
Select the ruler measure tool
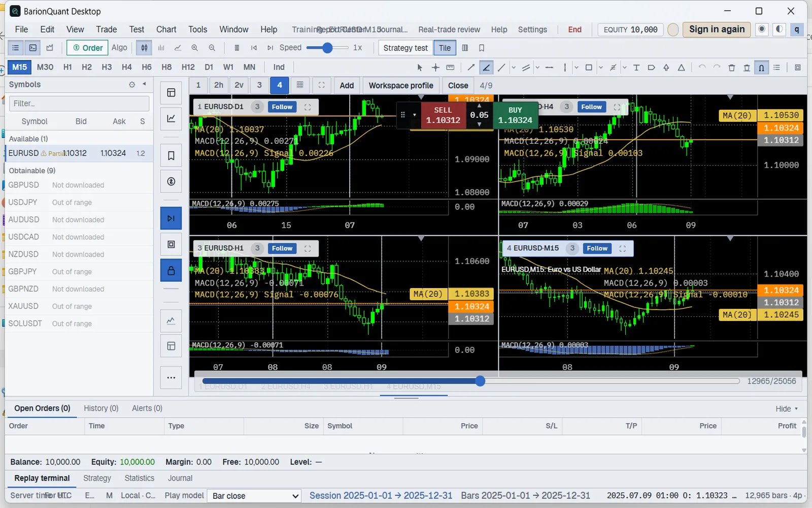coord(450,68)
